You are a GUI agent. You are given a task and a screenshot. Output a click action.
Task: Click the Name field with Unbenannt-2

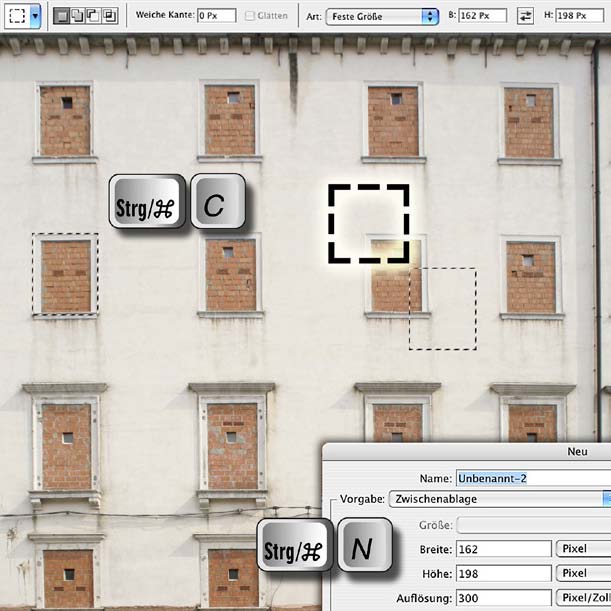532,478
